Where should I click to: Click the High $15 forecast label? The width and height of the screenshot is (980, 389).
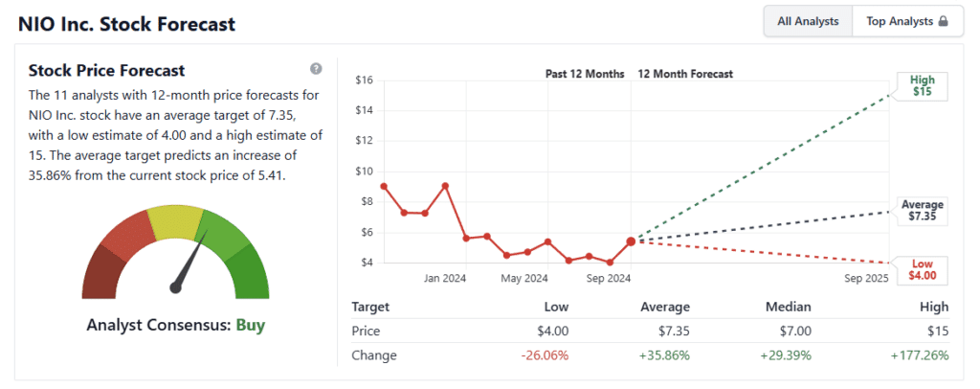[923, 85]
